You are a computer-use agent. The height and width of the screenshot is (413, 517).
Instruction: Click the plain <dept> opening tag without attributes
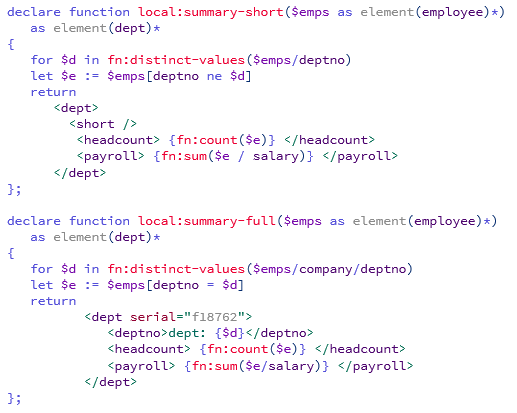coord(76,108)
